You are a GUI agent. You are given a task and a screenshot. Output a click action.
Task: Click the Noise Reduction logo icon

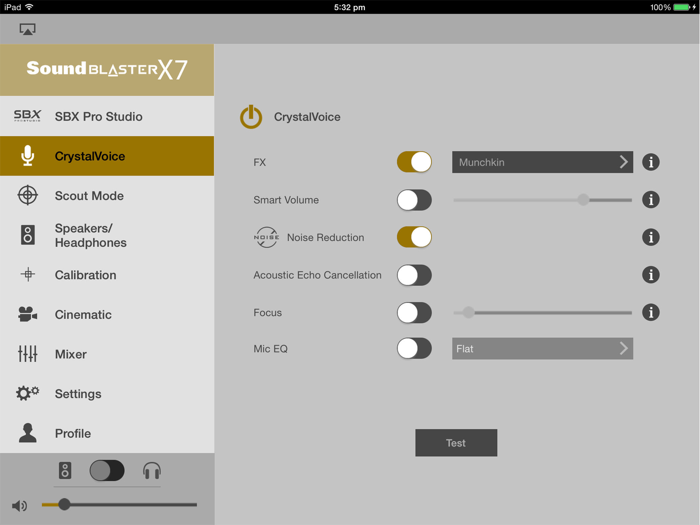point(267,238)
